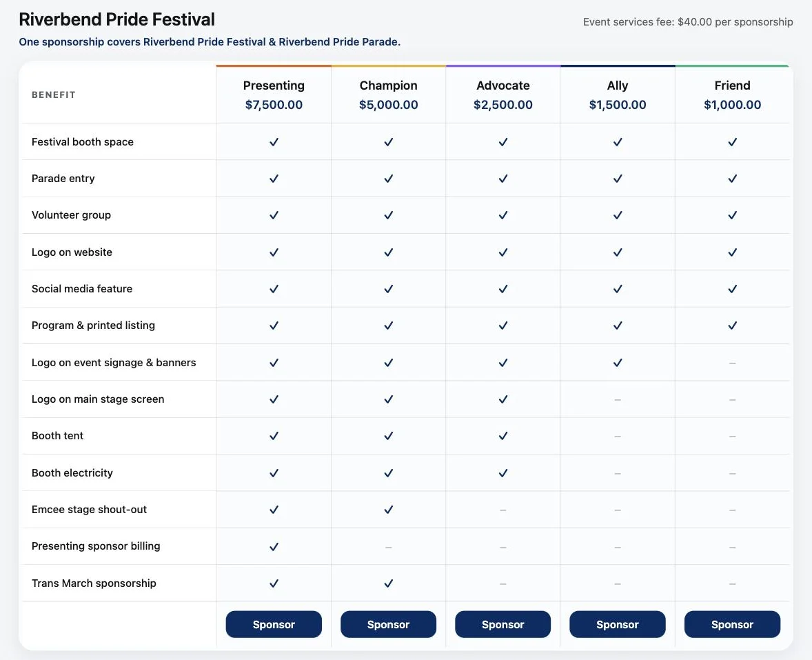Click Advocate checkmark for Booth tent
Image resolution: width=812 pixels, height=660 pixels.
tap(503, 436)
